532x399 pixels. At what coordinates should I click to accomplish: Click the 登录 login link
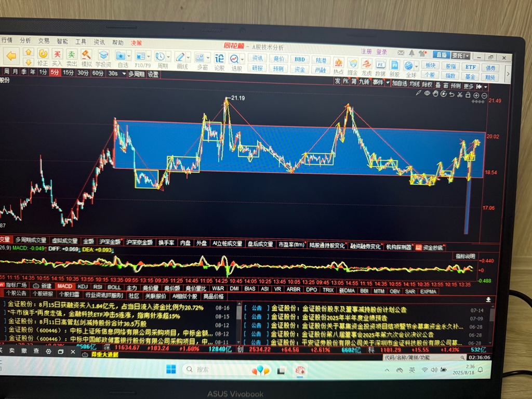tap(381, 52)
